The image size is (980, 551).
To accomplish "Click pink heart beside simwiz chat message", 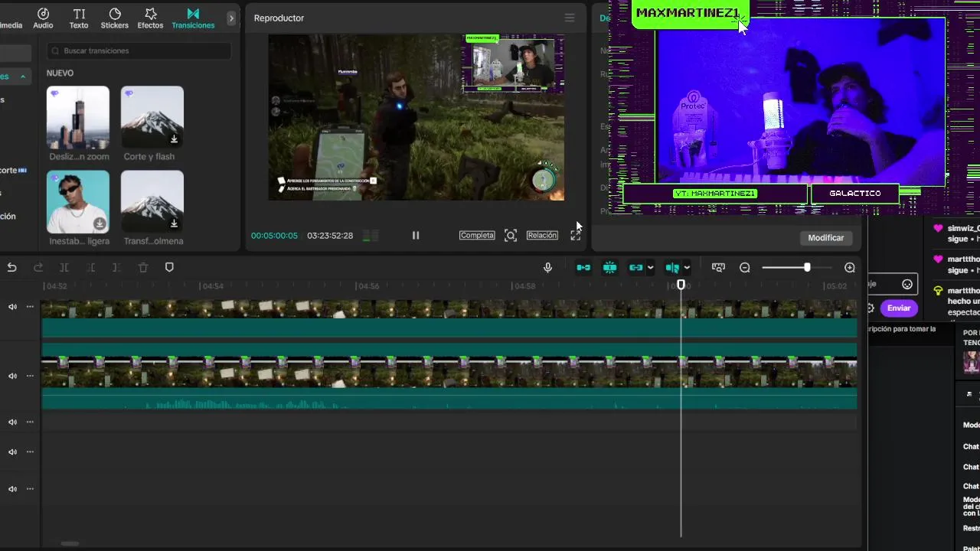I will point(938,228).
